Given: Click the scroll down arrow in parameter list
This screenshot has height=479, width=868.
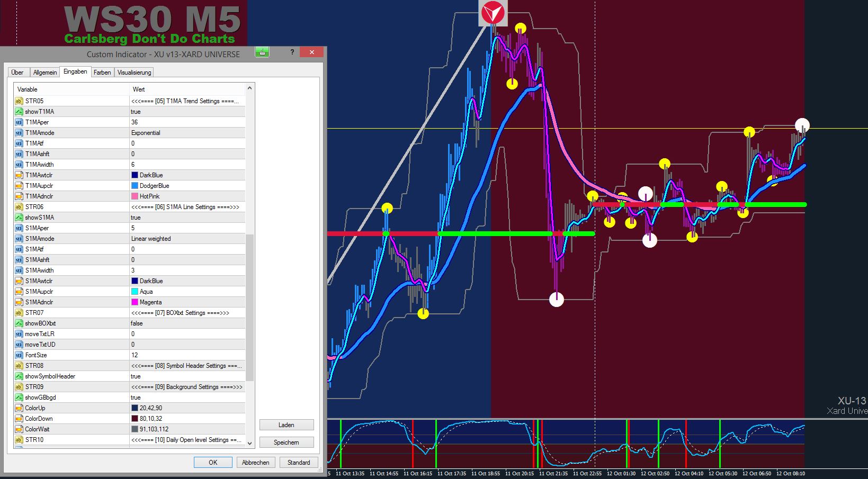Looking at the screenshot, I should coord(250,443).
